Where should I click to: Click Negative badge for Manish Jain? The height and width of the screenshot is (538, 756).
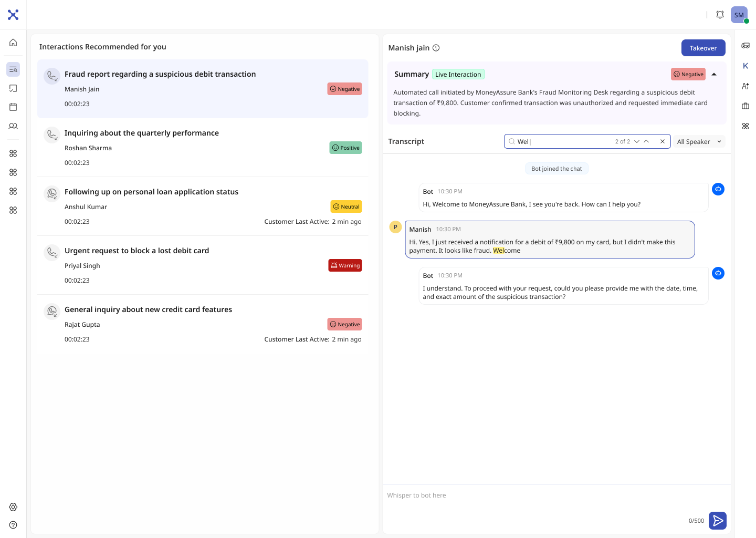345,89
